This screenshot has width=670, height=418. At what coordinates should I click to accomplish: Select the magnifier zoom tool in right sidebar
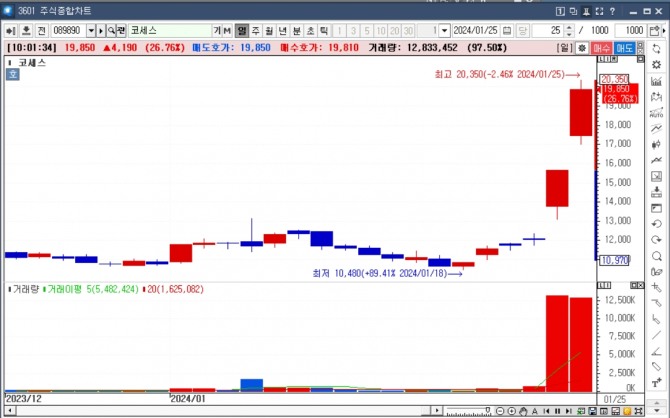(x=657, y=256)
